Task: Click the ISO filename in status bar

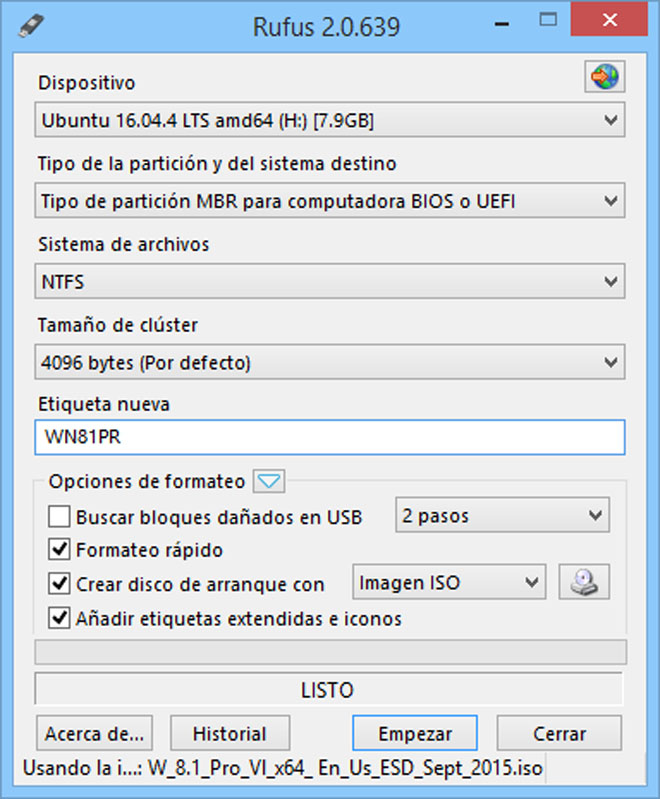Action: (345, 767)
